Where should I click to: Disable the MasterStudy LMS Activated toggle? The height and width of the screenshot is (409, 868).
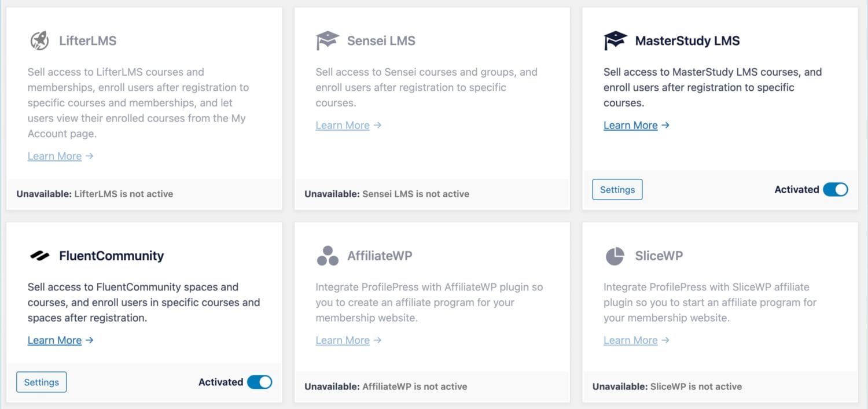point(835,189)
